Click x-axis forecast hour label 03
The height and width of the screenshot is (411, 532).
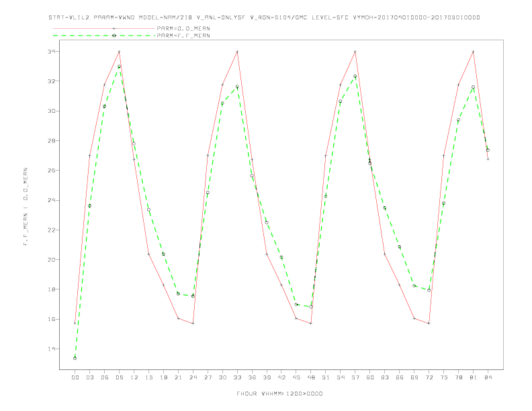click(x=89, y=377)
